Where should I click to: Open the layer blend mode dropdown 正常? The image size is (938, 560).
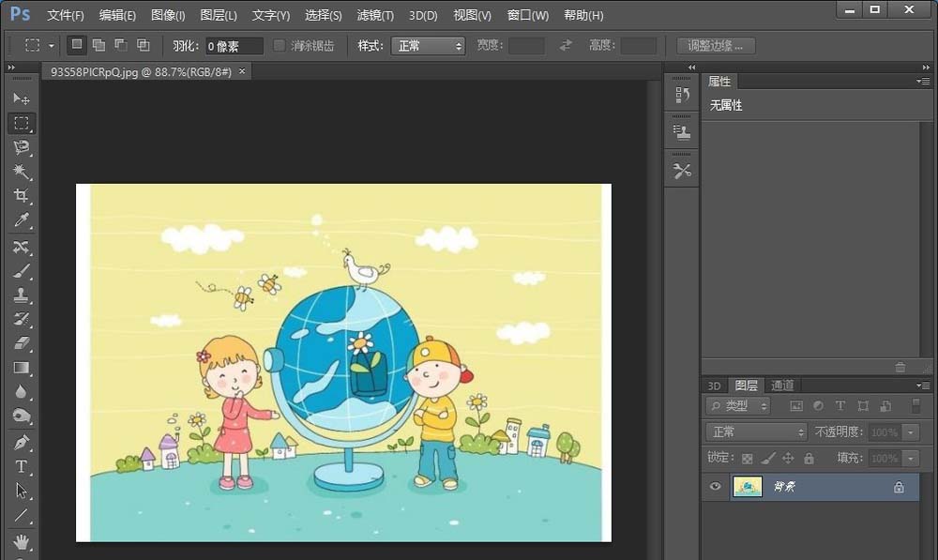[756, 432]
